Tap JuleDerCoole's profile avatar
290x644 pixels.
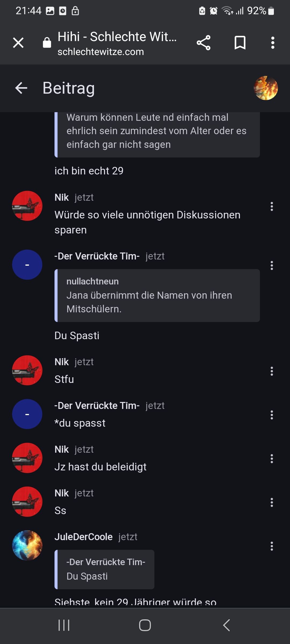[x=27, y=545]
